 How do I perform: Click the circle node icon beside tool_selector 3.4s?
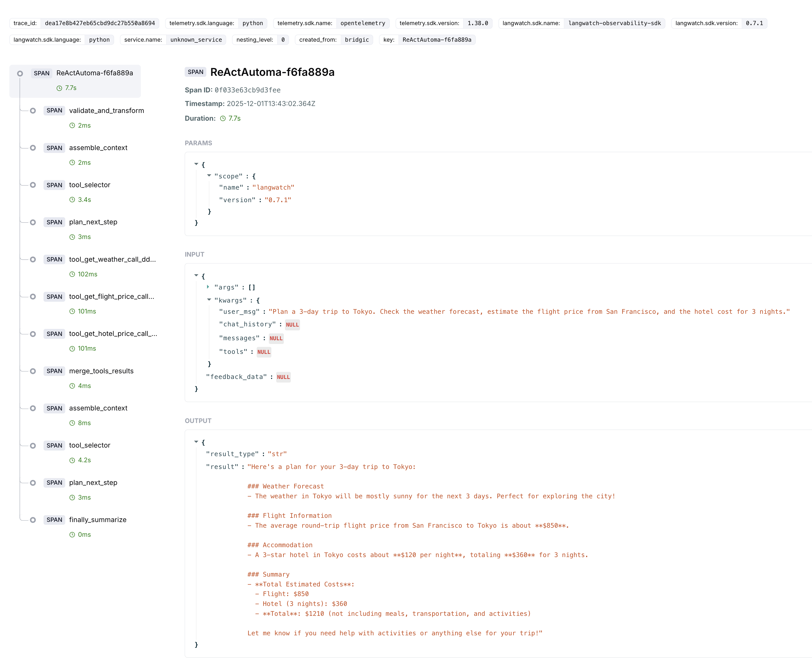point(33,185)
